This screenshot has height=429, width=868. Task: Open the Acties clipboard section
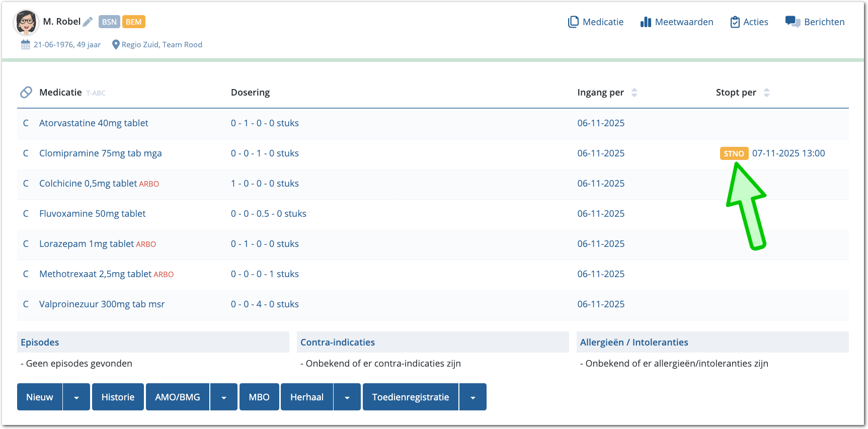(x=749, y=22)
